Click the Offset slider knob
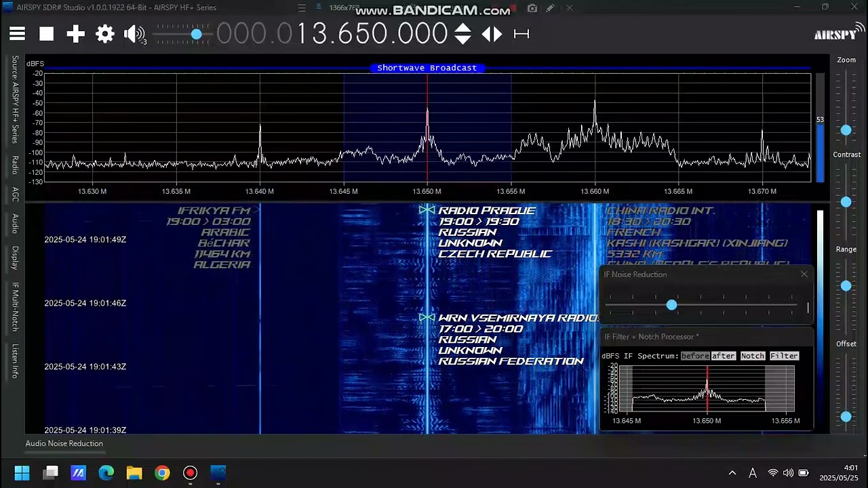Image resolution: width=868 pixels, height=488 pixels. [846, 417]
